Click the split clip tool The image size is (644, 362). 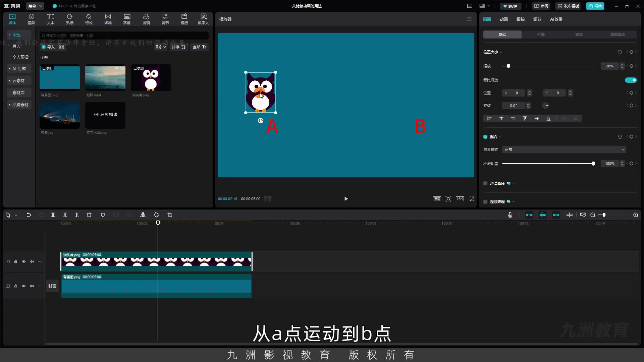point(53,215)
